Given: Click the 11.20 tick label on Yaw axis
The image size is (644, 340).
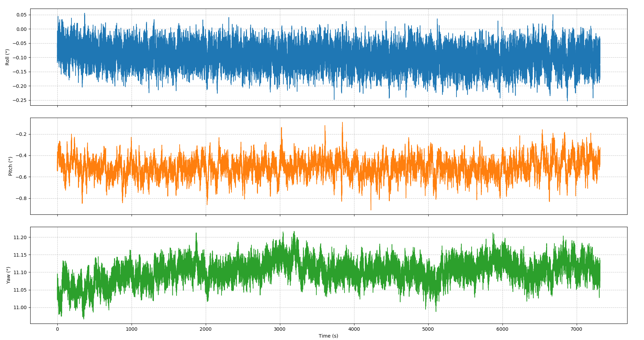Looking at the screenshot, I should (x=20, y=237).
